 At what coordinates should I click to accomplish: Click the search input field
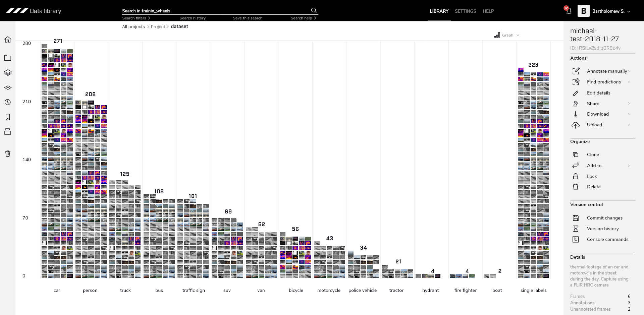coord(215,11)
